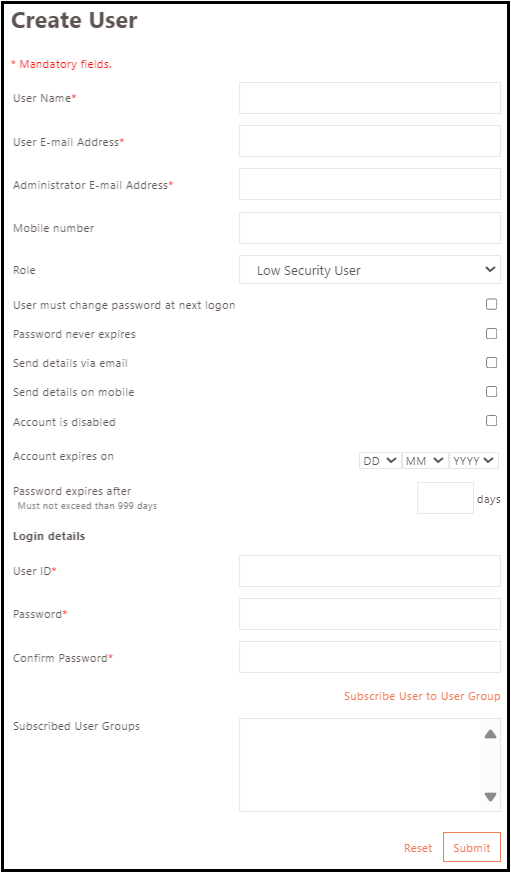Expand the DD day dropdown
Viewport: 511px width, 872px height.
click(x=380, y=460)
